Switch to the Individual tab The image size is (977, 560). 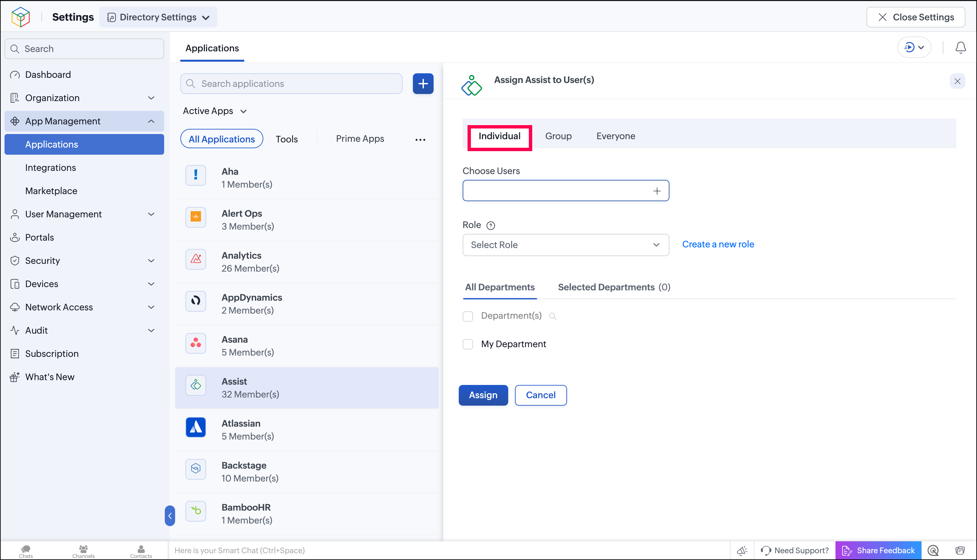click(499, 136)
